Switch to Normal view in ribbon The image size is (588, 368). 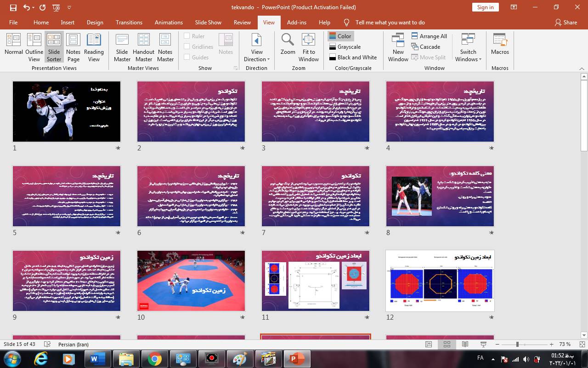[x=14, y=46]
